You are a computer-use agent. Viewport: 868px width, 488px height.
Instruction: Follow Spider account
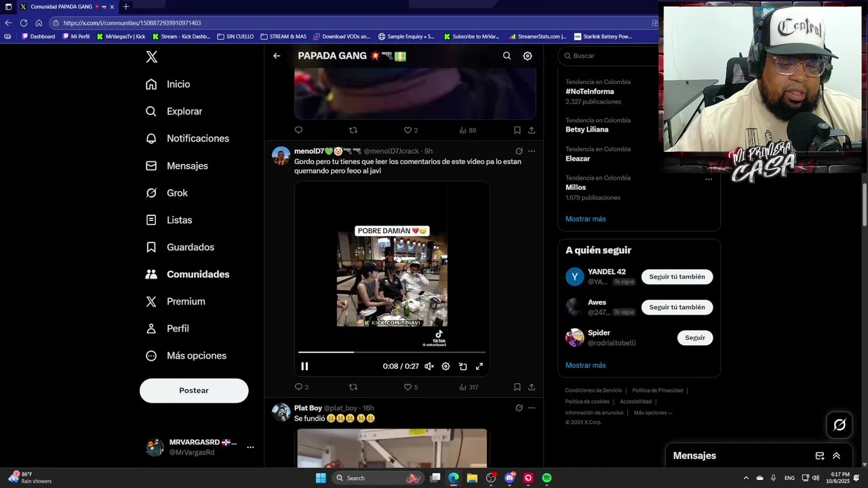(695, 338)
